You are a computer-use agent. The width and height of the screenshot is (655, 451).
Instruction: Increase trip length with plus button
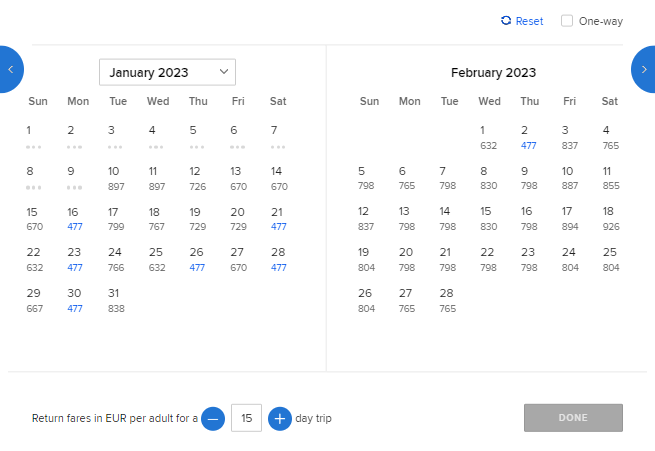280,418
